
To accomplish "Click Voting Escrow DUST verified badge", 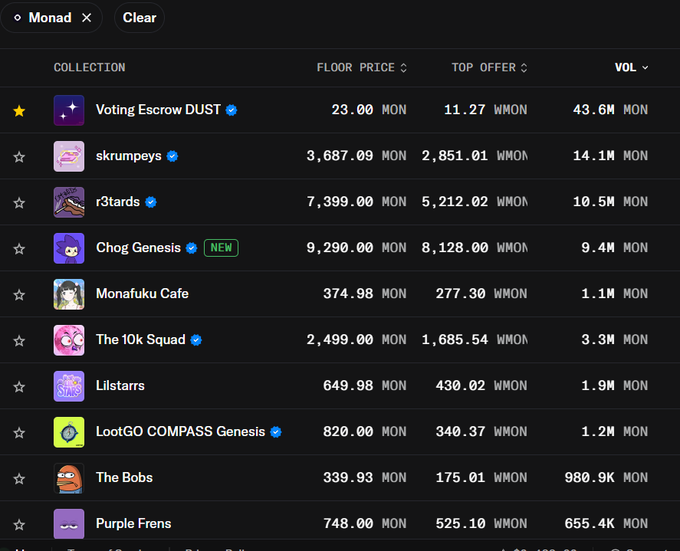I will pos(232,110).
